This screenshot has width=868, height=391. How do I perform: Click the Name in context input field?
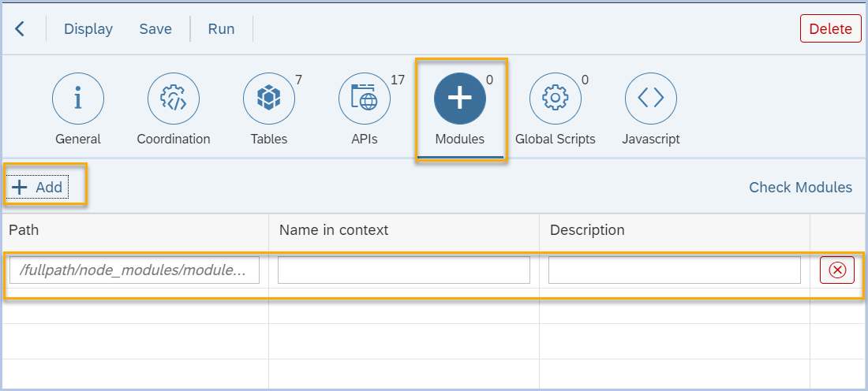[x=404, y=270]
